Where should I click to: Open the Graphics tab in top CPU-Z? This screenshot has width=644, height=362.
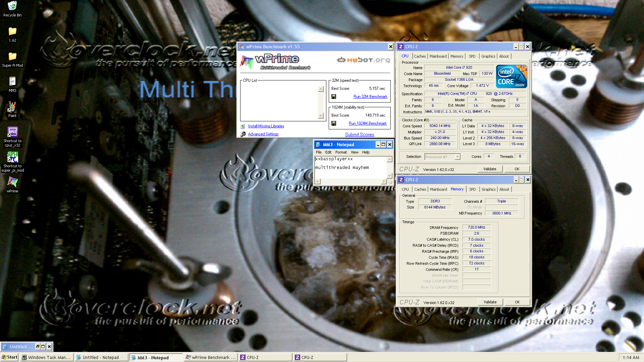click(x=488, y=56)
